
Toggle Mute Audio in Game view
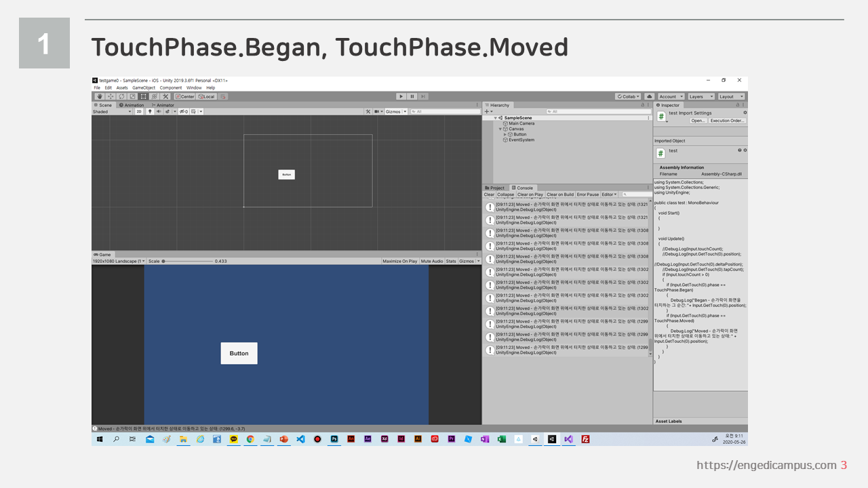click(431, 261)
